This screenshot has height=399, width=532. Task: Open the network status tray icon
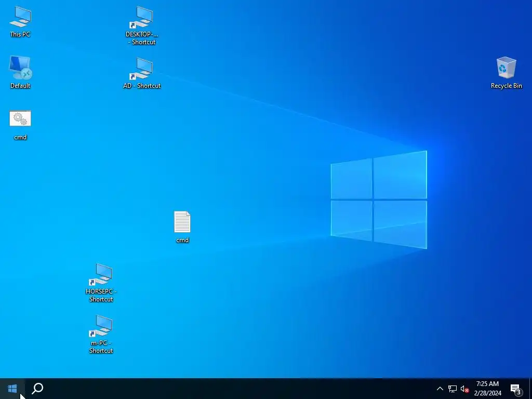pyautogui.click(x=453, y=389)
